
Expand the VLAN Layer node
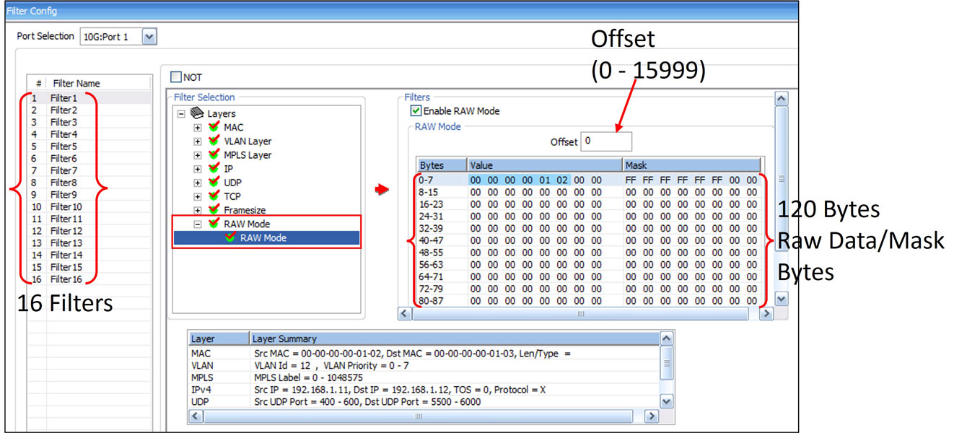[198, 141]
